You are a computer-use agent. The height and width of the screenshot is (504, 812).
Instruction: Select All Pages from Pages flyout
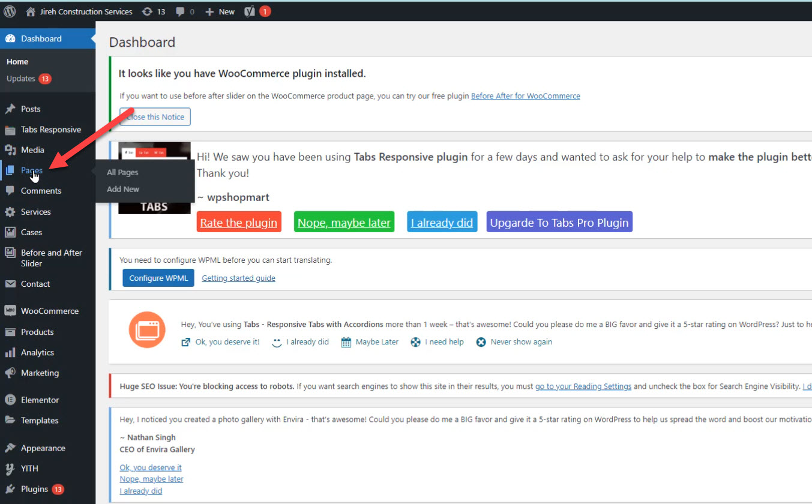122,172
